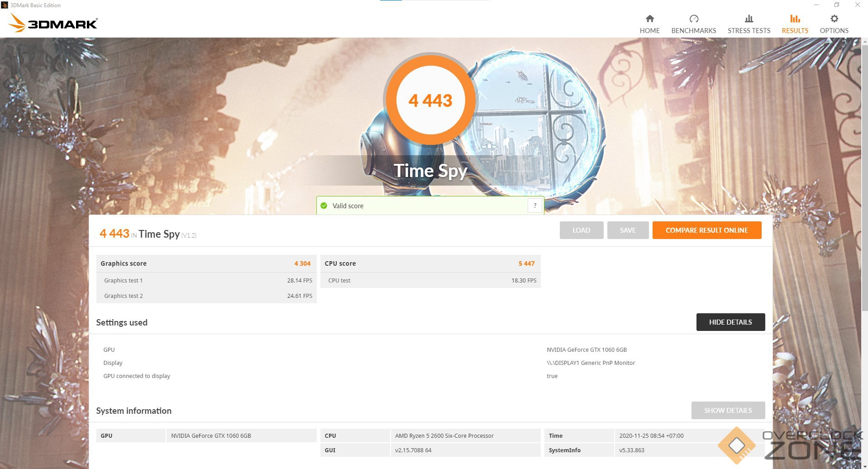Minimize the 3DMark window
This screenshot has width=868, height=469.
(816, 5)
